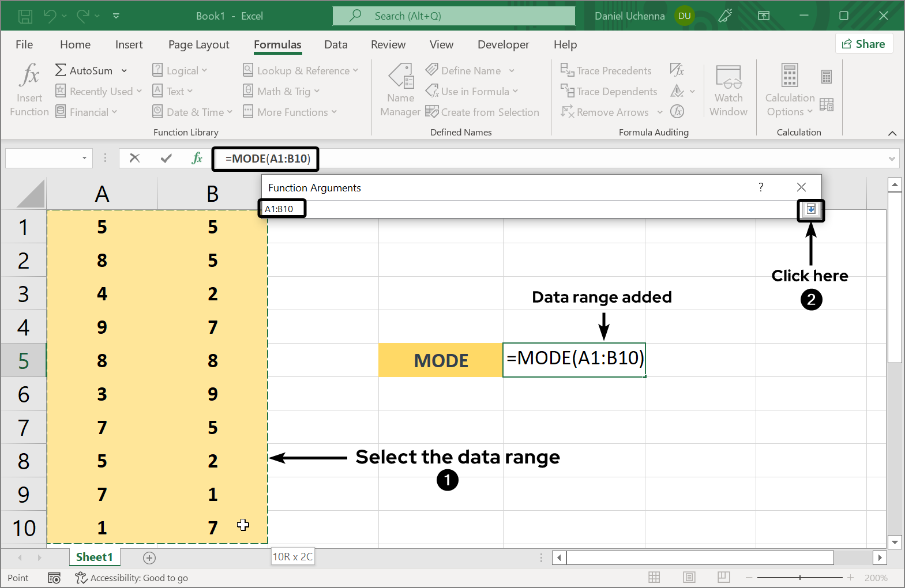Open the Name Manager
This screenshot has width=905, height=588.
(x=400, y=89)
